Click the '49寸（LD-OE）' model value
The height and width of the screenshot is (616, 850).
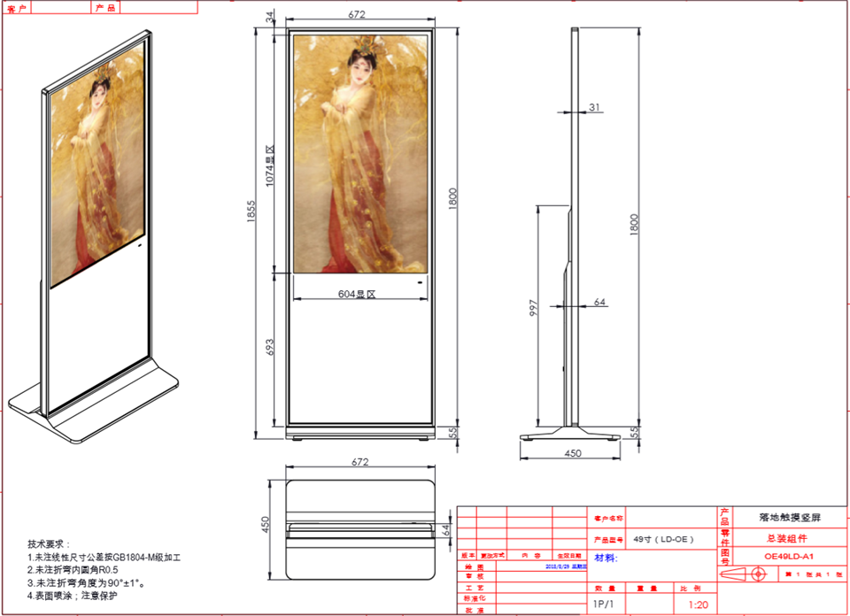[x=663, y=539]
